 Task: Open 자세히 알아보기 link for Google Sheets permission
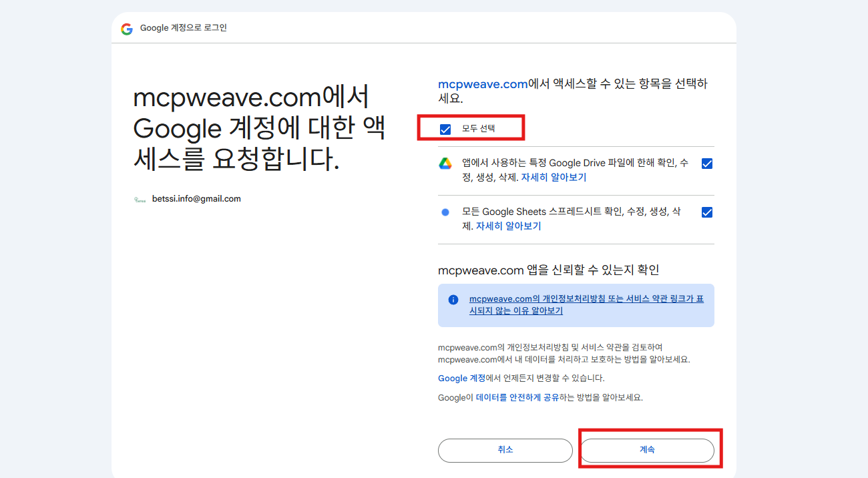[x=508, y=226]
